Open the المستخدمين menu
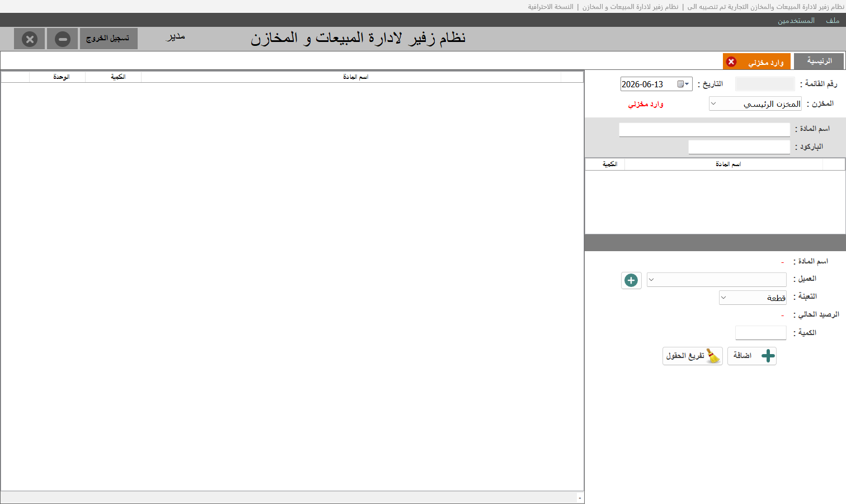846x504 pixels. (796, 20)
